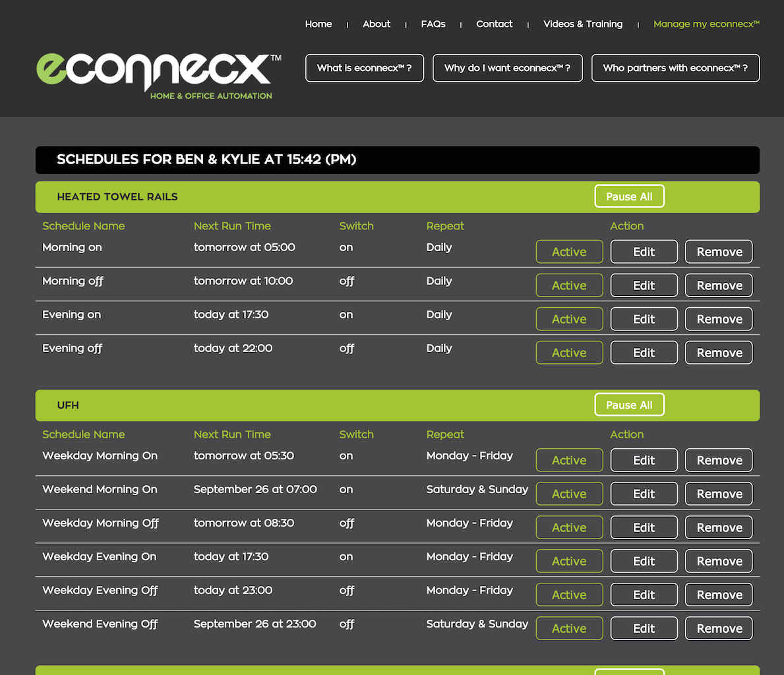Go to Videos & Training page
This screenshot has width=784, height=675.
582,24
